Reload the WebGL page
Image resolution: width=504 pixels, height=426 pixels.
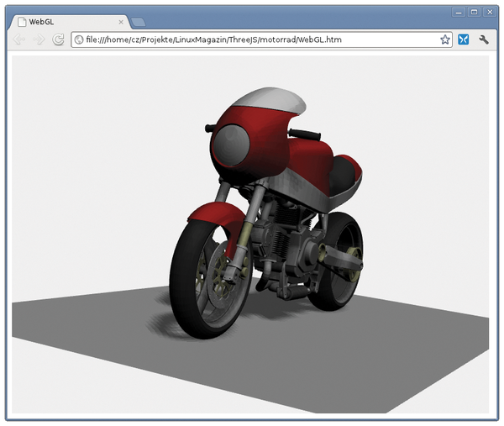59,39
